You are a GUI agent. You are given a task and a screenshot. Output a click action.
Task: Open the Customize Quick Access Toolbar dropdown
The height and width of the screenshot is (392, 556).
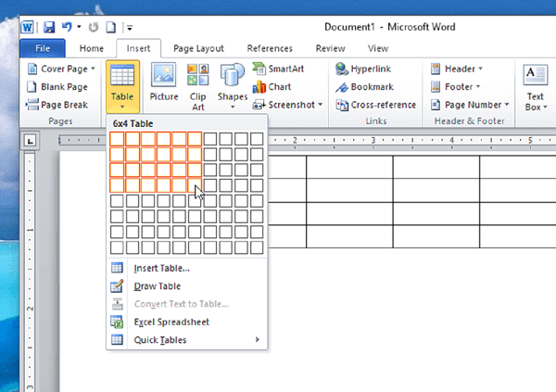130,27
